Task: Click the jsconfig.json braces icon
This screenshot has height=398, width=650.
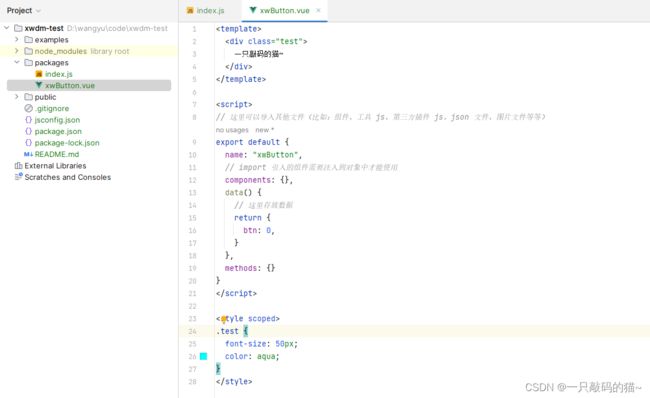Action: 28,119
